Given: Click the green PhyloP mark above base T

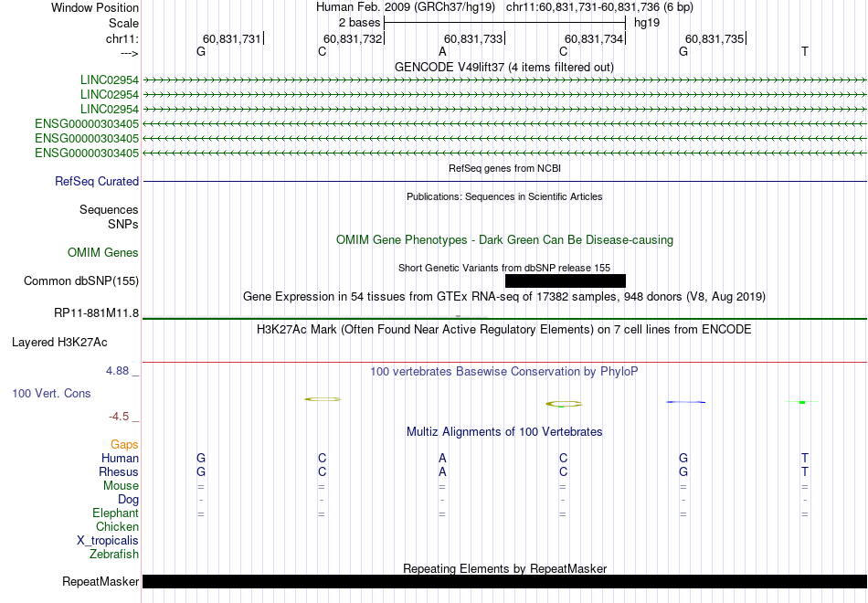Looking at the screenshot, I should coord(802,402).
